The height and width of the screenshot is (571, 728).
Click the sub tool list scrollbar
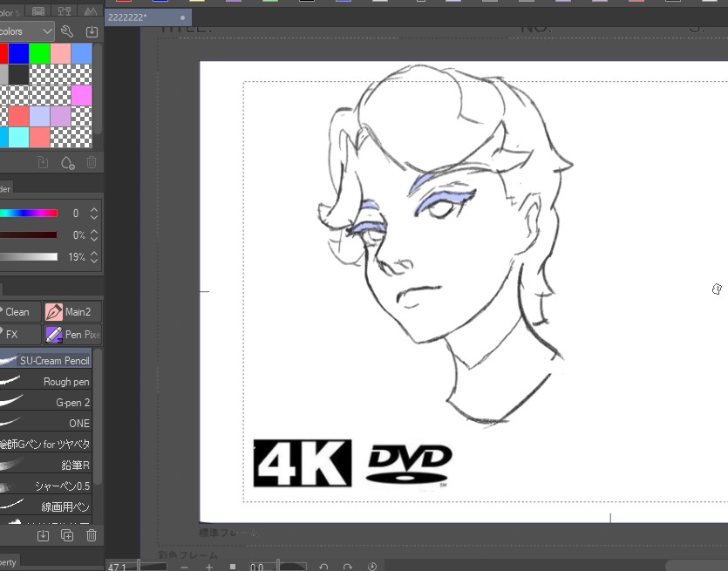[x=97, y=418]
